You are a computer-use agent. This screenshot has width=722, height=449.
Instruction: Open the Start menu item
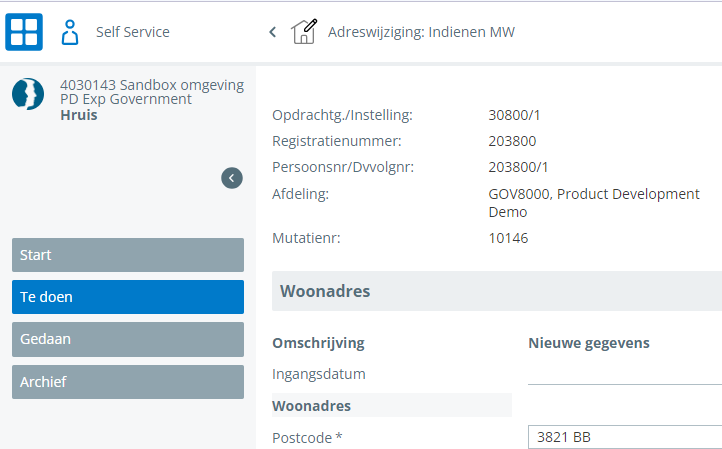(128, 255)
